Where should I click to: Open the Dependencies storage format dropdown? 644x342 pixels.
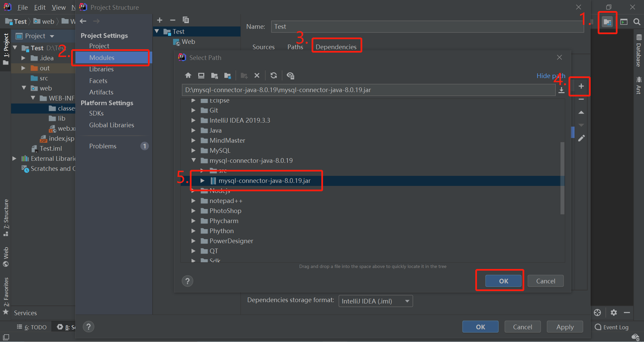tap(376, 301)
